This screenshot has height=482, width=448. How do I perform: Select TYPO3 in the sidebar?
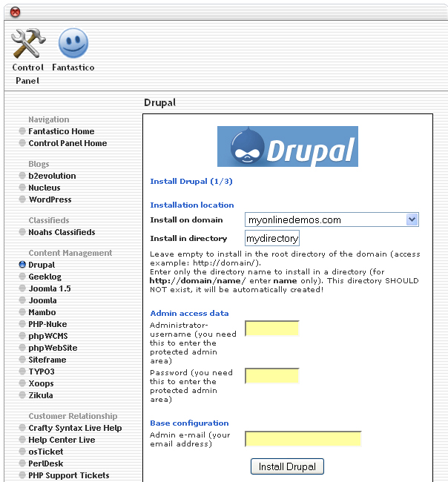pyautogui.click(x=42, y=372)
